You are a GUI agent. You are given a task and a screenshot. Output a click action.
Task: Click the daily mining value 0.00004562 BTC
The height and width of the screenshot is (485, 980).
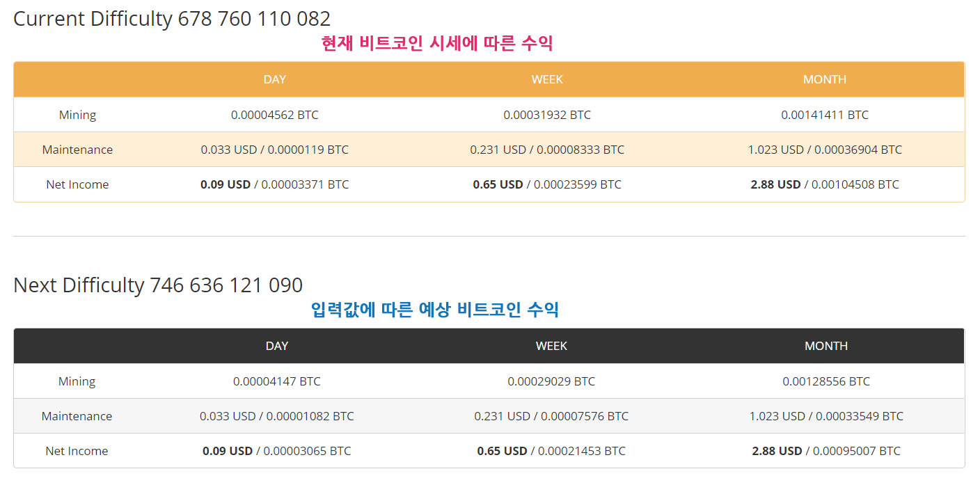[x=274, y=115]
